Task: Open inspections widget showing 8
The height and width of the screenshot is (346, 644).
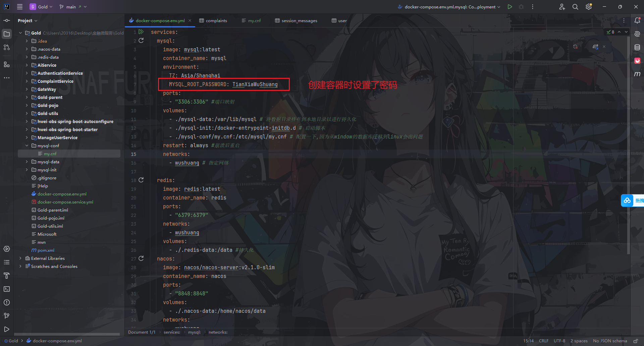Action: pos(610,32)
